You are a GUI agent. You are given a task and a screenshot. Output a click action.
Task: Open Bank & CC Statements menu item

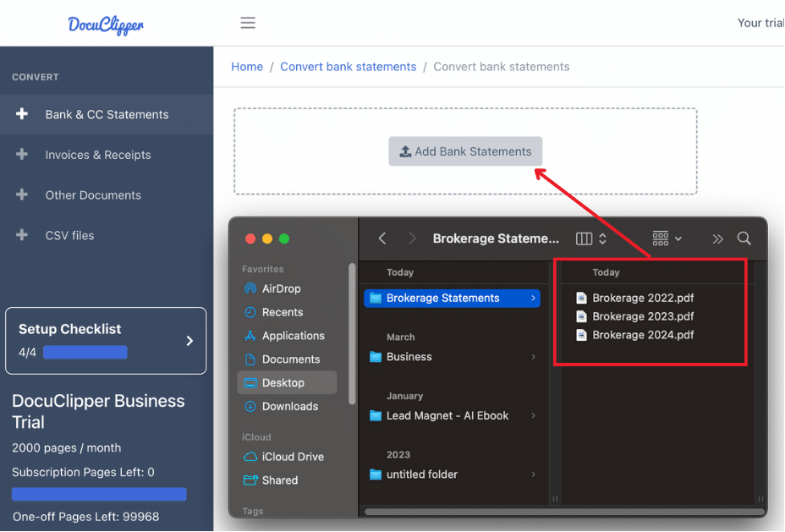tap(107, 115)
